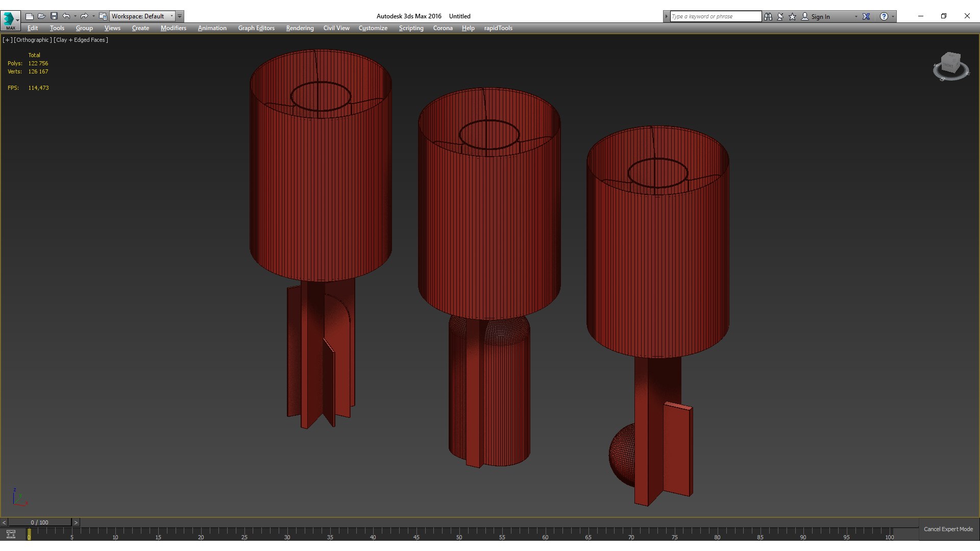Open the MAX application menu button

10,20
